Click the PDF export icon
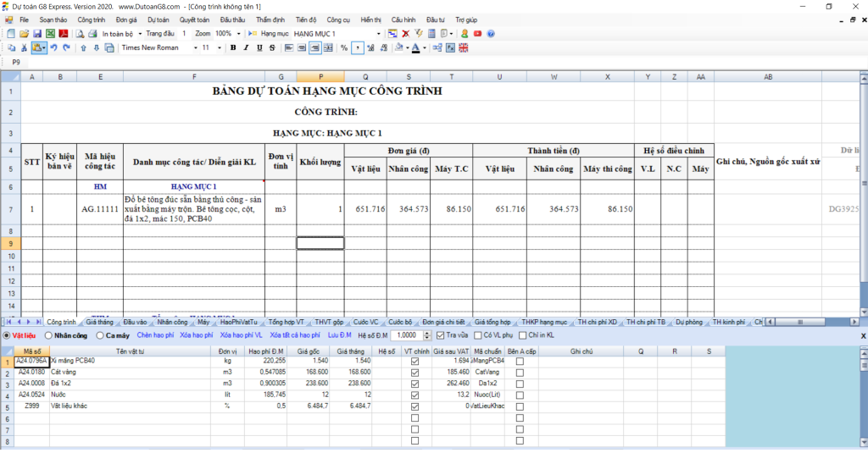868x453 pixels. pyautogui.click(x=63, y=34)
